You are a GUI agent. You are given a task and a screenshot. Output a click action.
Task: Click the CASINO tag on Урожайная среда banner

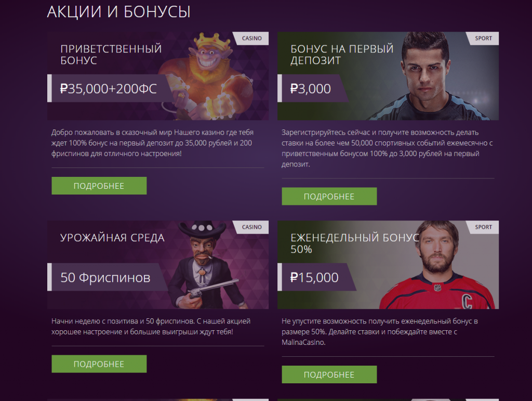(251, 227)
